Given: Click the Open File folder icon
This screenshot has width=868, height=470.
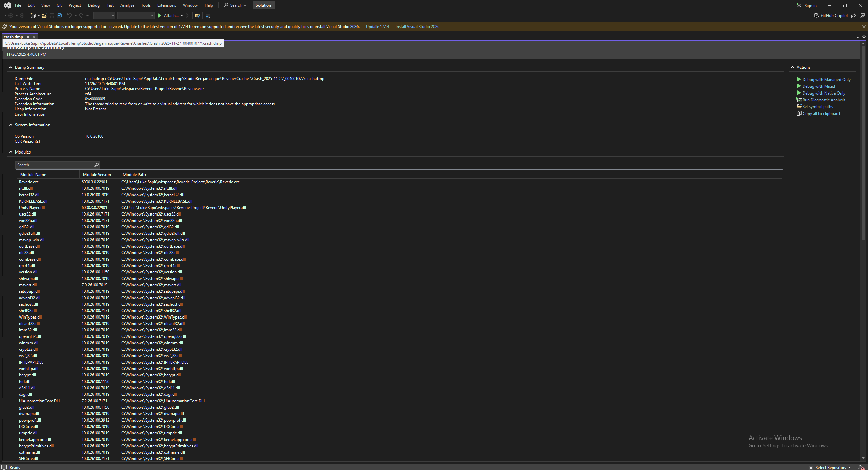Looking at the screenshot, I should coord(44,16).
